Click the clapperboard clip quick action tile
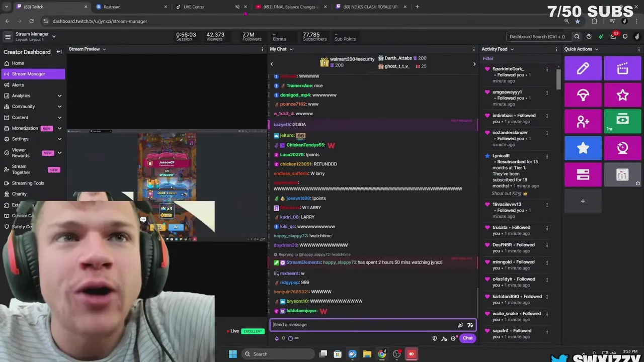 (x=622, y=68)
